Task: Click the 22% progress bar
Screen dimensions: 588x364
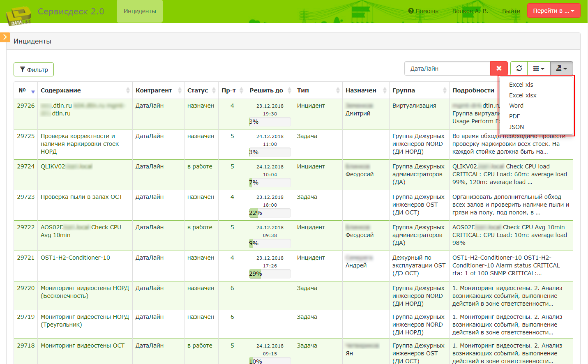Action: (270, 213)
